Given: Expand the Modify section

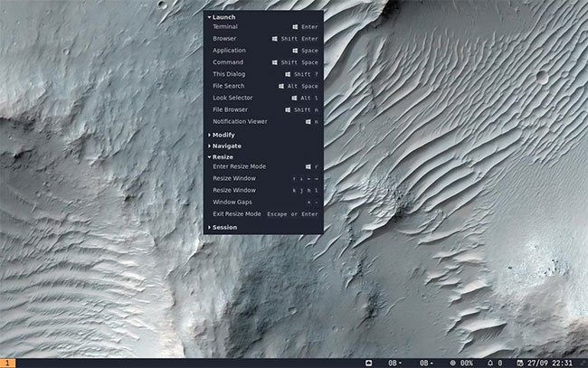Looking at the screenshot, I should 222,135.
